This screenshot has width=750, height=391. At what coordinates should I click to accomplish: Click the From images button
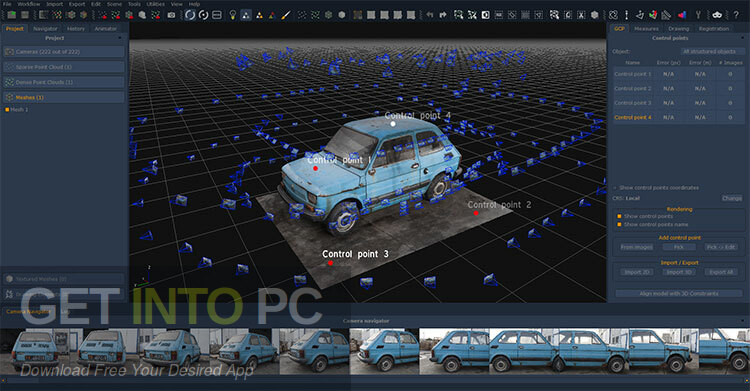click(x=636, y=247)
